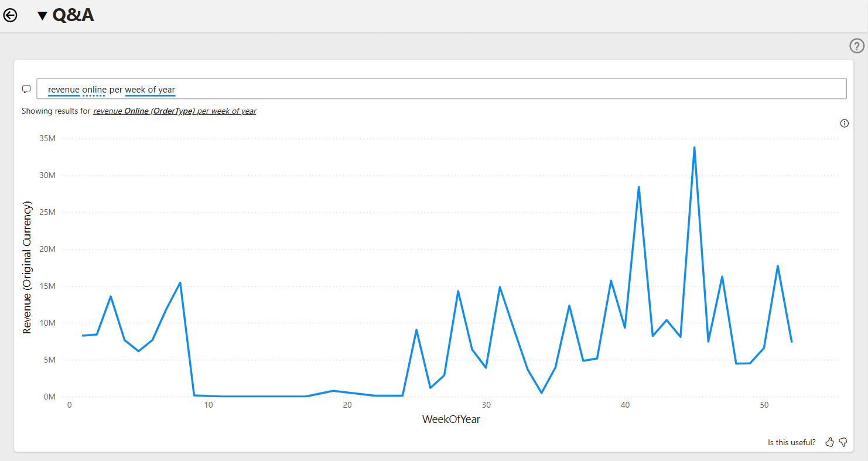
Task: Give a thumbs down for this result
Action: click(843, 442)
